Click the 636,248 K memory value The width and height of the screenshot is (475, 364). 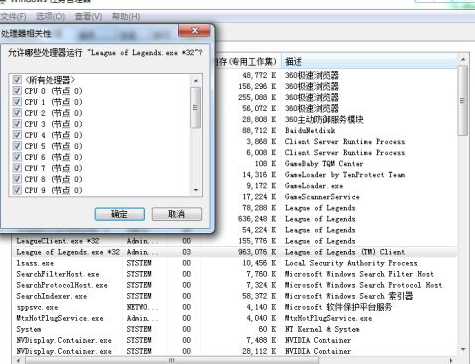[257, 219]
